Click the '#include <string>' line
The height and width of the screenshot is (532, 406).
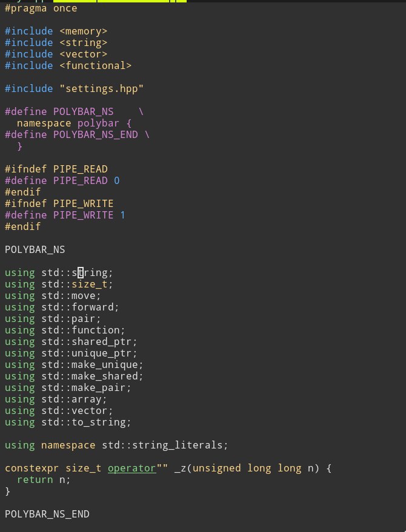click(x=56, y=43)
